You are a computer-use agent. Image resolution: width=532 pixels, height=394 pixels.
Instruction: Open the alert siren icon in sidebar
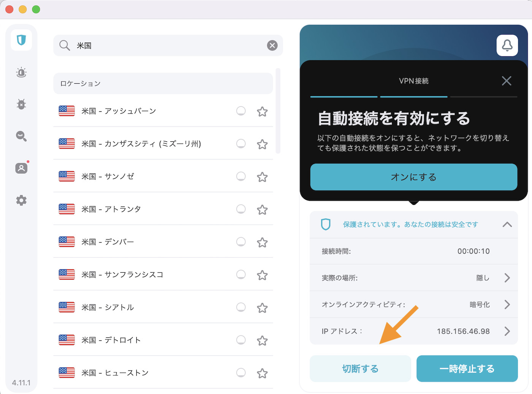[21, 72]
